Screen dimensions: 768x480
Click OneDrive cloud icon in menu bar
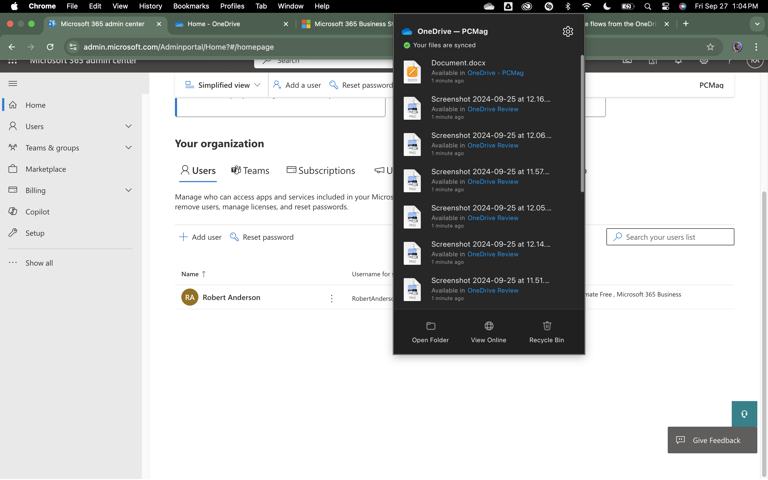click(489, 6)
